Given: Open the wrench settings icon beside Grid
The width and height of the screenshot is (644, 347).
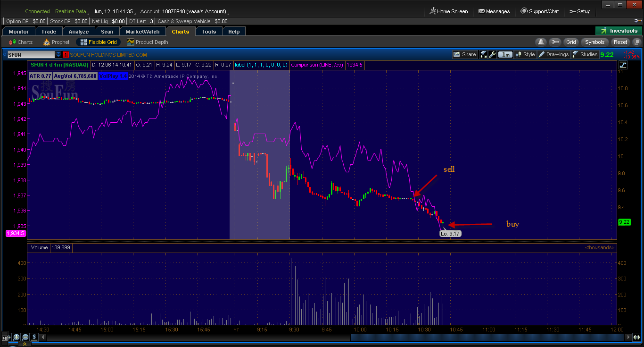Looking at the screenshot, I should point(555,42).
